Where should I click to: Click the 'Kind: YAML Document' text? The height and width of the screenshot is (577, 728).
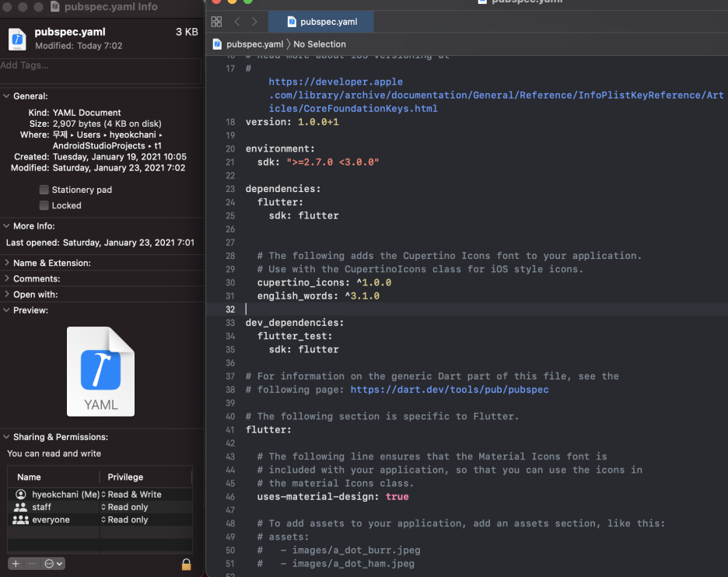(75, 113)
